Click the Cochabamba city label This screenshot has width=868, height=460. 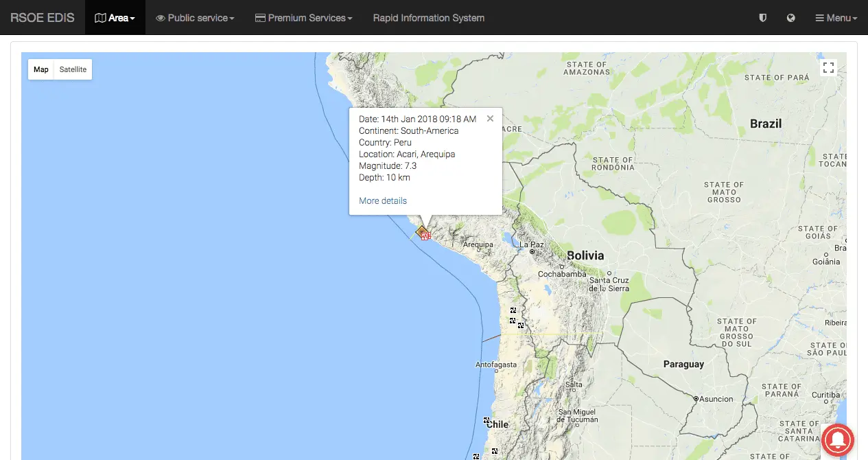pyautogui.click(x=562, y=274)
